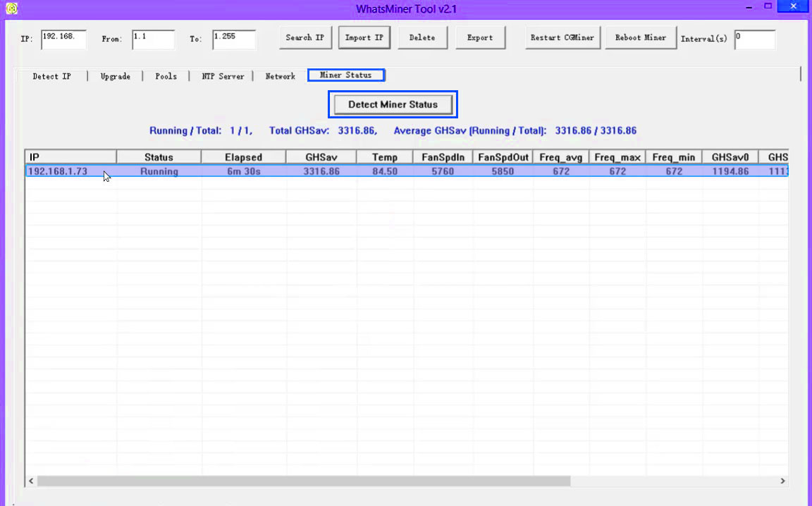Switch to the Upgrade tab
812x506 pixels.
pyautogui.click(x=115, y=76)
